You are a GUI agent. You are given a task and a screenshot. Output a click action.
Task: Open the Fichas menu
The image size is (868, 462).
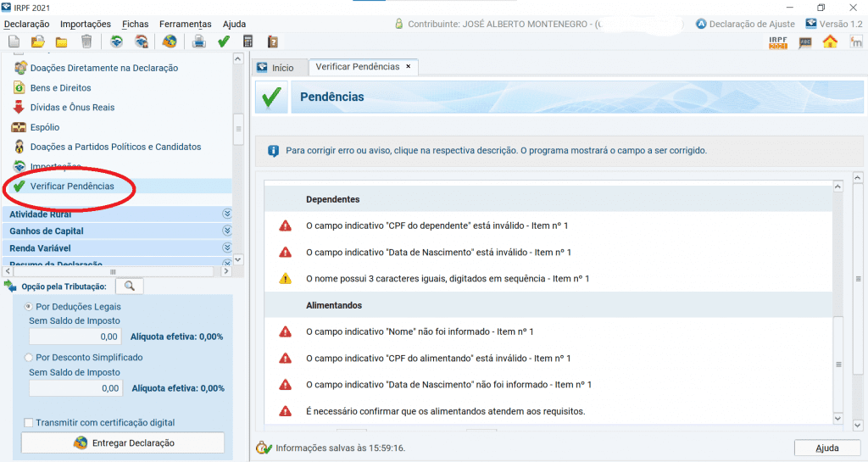pyautogui.click(x=135, y=24)
